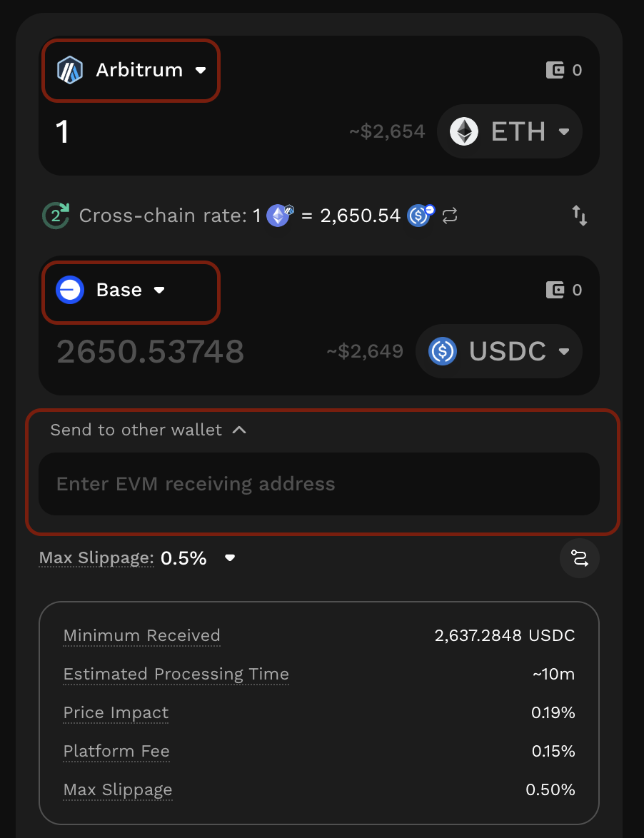The height and width of the screenshot is (838, 644).
Task: Open the route settings icon button
Action: [x=580, y=558]
